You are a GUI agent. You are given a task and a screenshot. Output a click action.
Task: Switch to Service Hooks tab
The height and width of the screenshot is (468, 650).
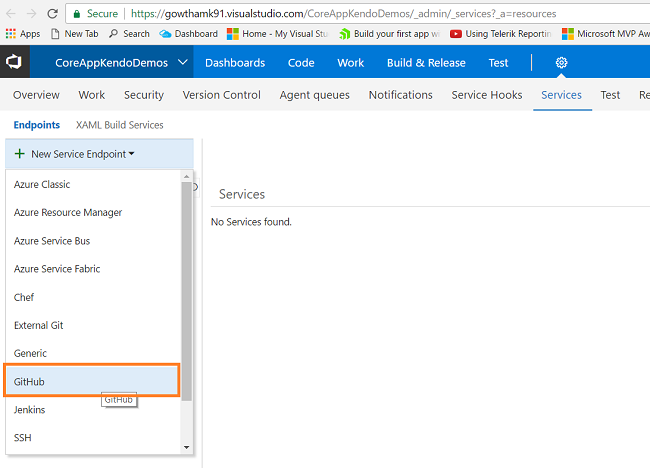(487, 95)
